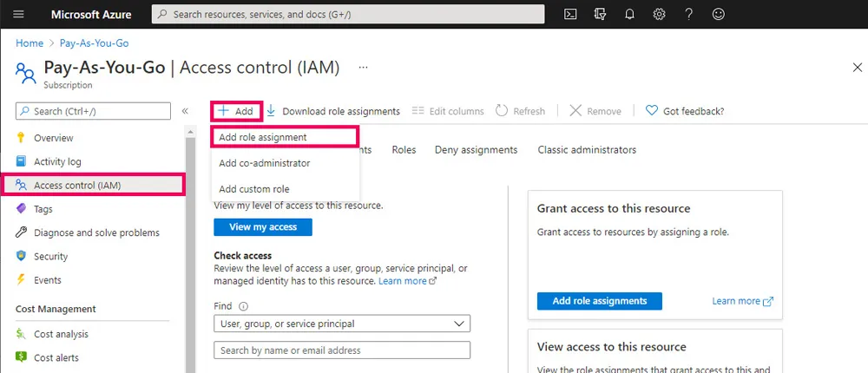The width and height of the screenshot is (868, 373).
Task: Click the Edit columns toolbar button
Action: [448, 111]
